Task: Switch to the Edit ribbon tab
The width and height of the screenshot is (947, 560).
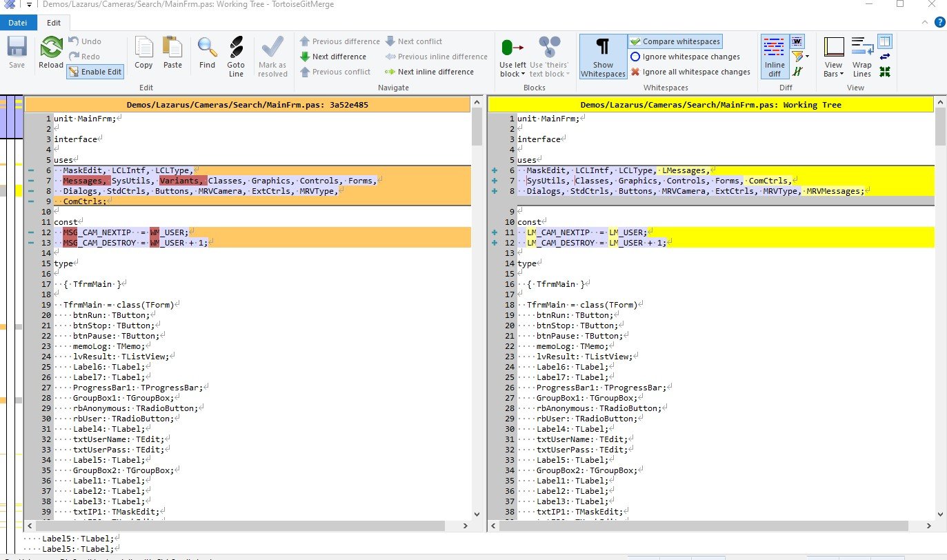Action: coord(54,22)
